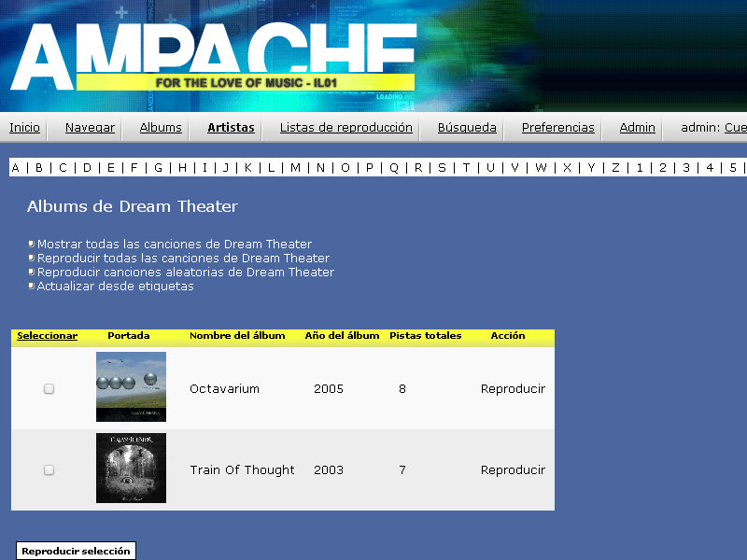Filter artists by letter C
Image resolution: width=747 pixels, height=560 pixels.
(x=63, y=168)
